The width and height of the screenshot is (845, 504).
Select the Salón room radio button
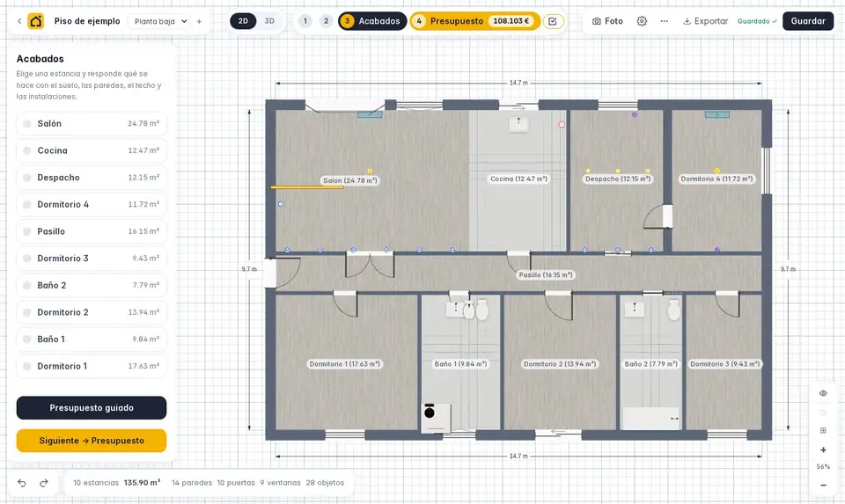tap(27, 124)
